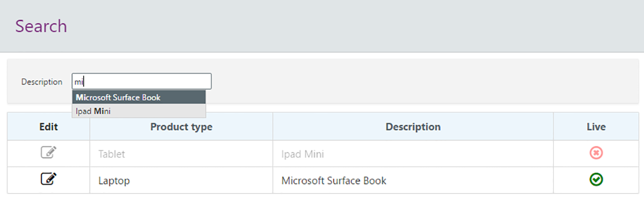
Task: Click empty area below the results table
Action: [322, 208]
